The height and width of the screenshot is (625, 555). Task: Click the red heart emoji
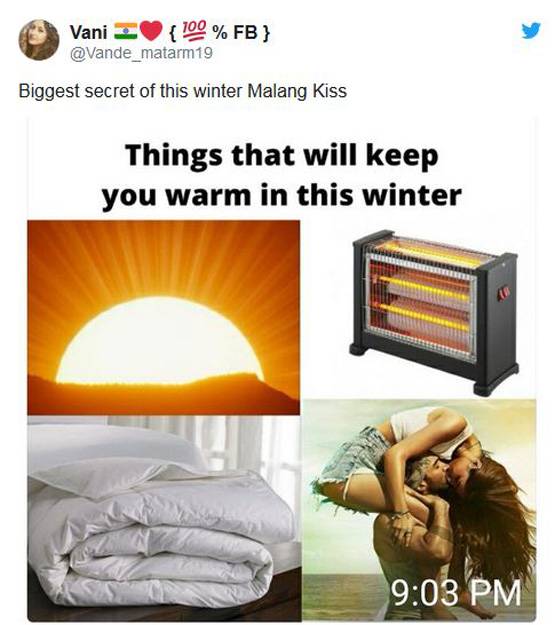(151, 31)
